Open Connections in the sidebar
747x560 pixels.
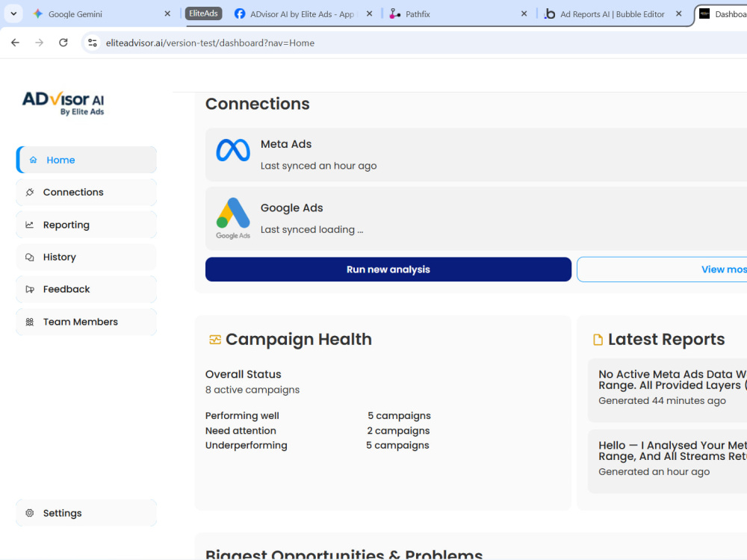87,193
